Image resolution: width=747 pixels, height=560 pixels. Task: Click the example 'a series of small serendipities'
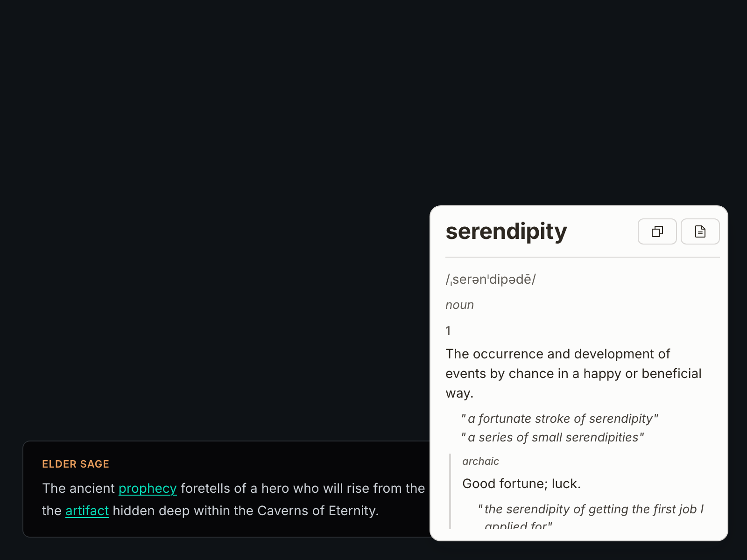click(552, 437)
